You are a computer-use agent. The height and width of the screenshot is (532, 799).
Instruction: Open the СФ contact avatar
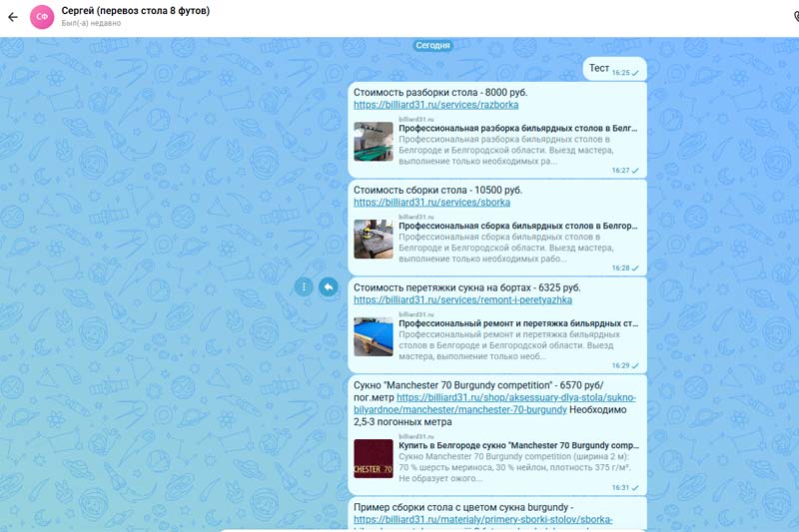pyautogui.click(x=42, y=17)
